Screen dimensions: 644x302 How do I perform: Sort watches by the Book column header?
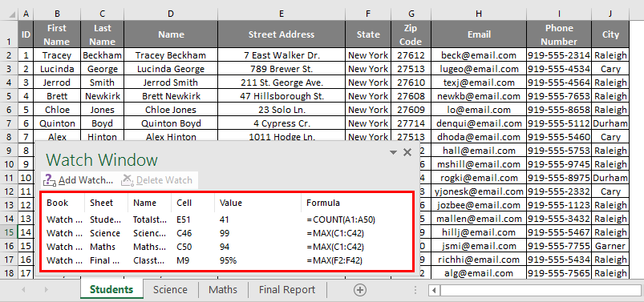click(57, 203)
